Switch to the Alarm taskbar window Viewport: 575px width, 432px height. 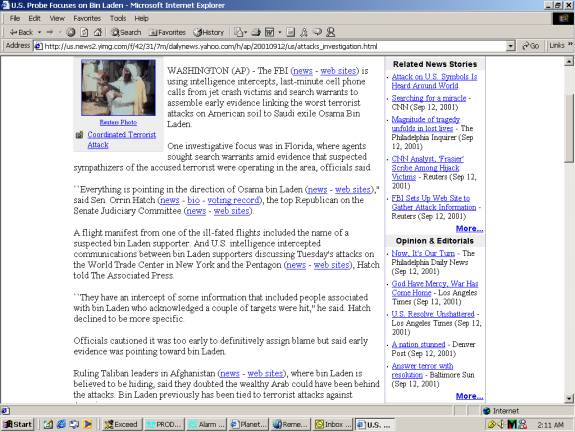tap(206, 424)
